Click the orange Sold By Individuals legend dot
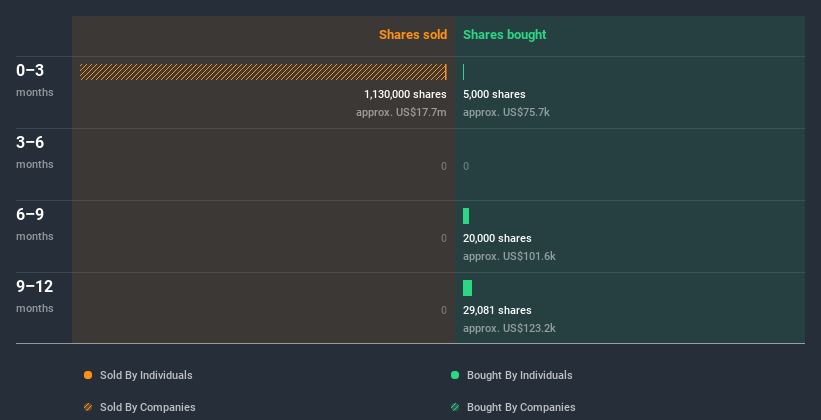The height and width of the screenshot is (420, 821). tap(88, 375)
